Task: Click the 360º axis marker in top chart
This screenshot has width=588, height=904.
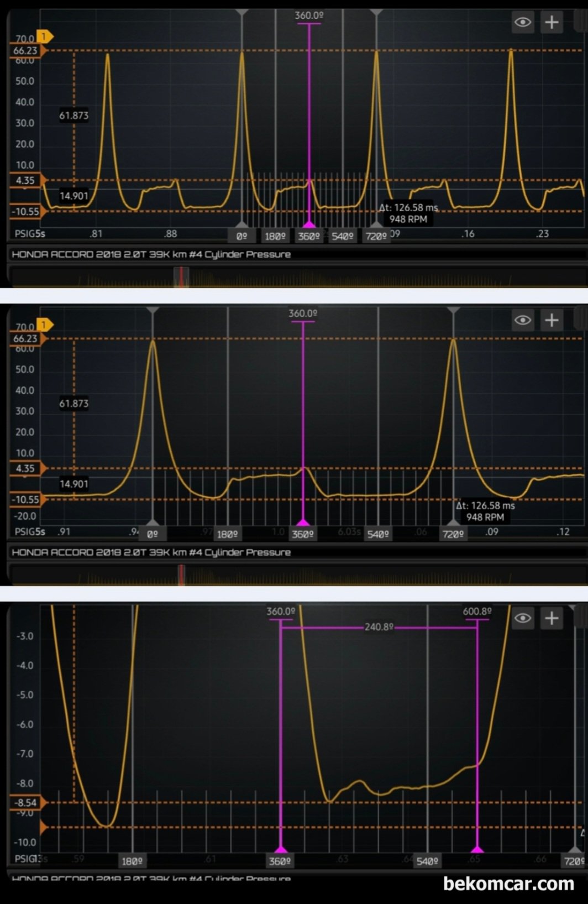Action: point(308,236)
